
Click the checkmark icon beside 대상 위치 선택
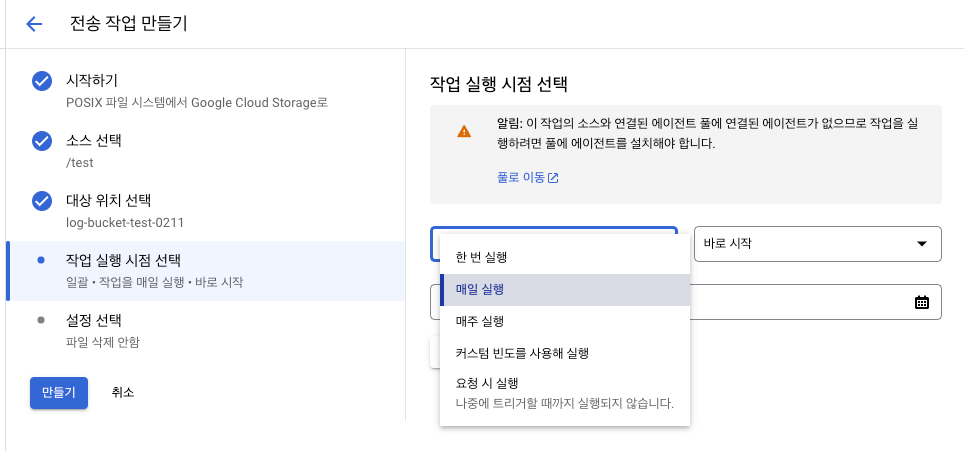[41, 201]
